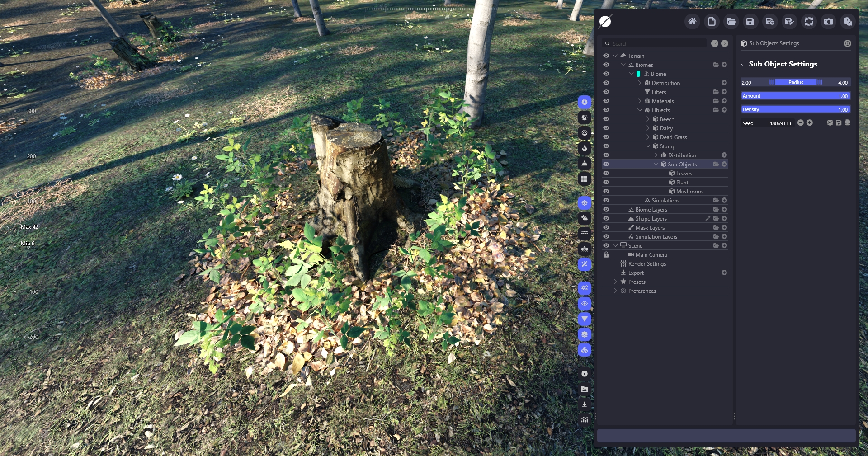Click the flame icon in viewport sidebar
This screenshot has height=456, width=868.
click(x=585, y=148)
